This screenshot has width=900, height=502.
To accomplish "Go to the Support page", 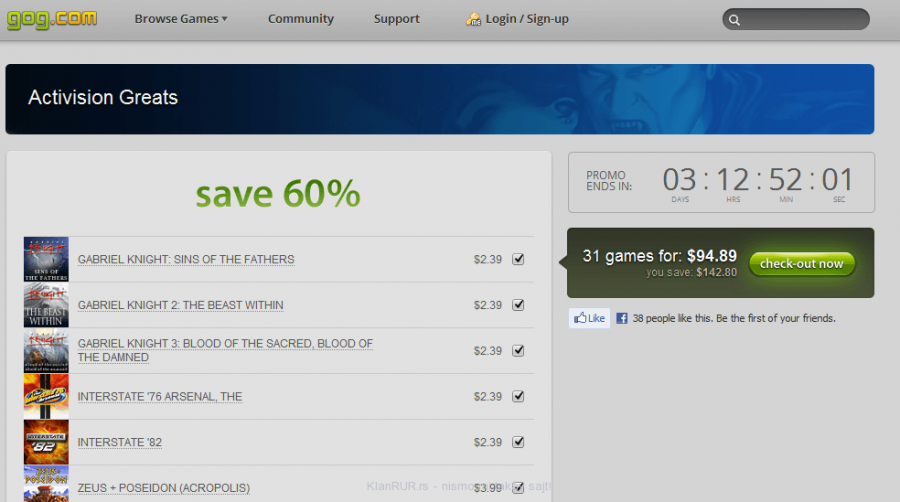I will (397, 19).
